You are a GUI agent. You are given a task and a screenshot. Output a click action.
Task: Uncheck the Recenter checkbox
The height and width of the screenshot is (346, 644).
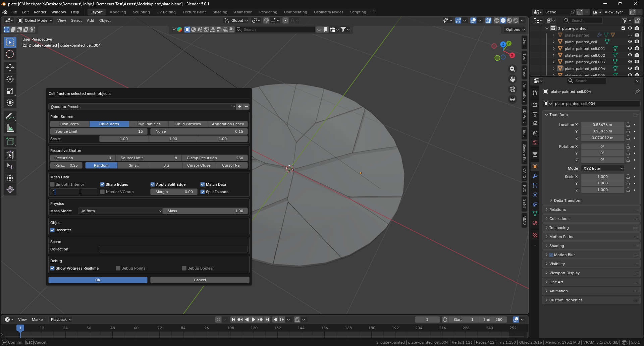pyautogui.click(x=53, y=230)
